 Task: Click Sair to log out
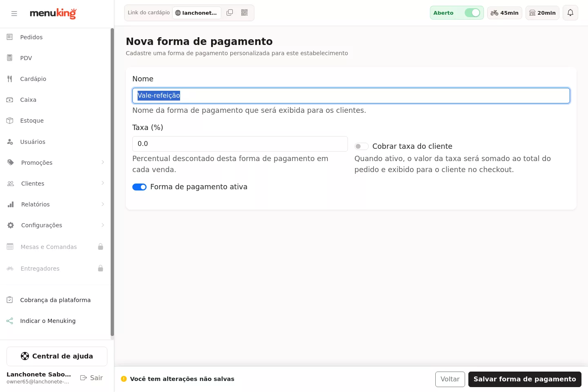click(x=91, y=378)
